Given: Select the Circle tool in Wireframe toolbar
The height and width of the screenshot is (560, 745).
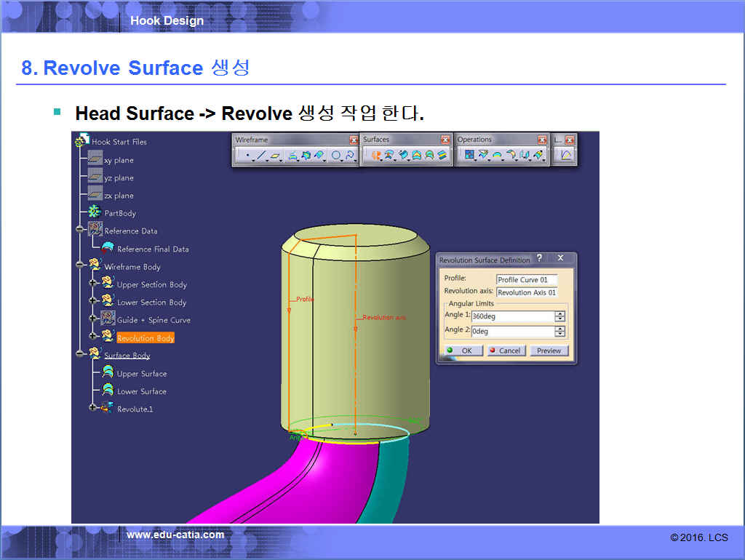Looking at the screenshot, I should point(335,155).
